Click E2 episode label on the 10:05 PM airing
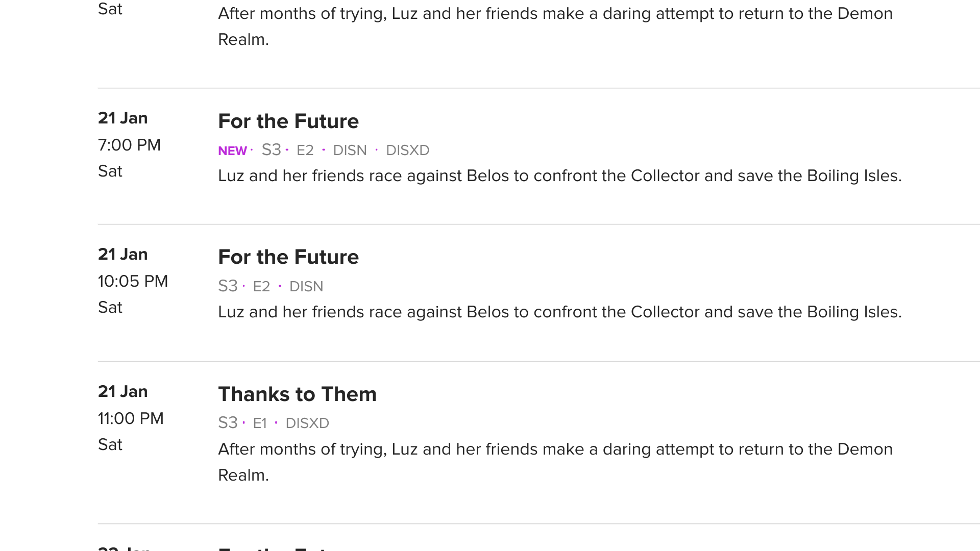 point(261,287)
